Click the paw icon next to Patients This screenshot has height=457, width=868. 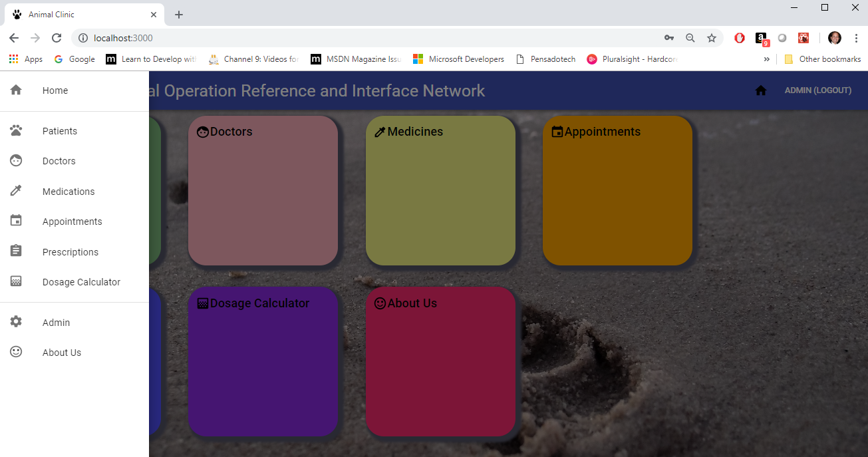16,130
